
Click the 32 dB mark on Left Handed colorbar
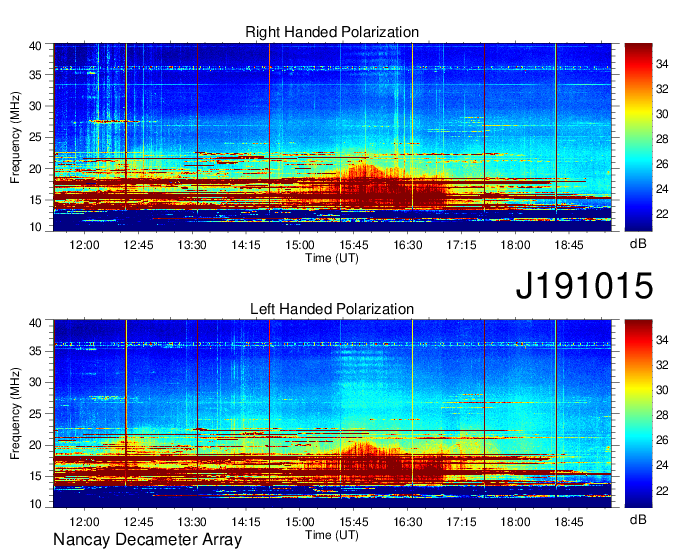[662, 366]
